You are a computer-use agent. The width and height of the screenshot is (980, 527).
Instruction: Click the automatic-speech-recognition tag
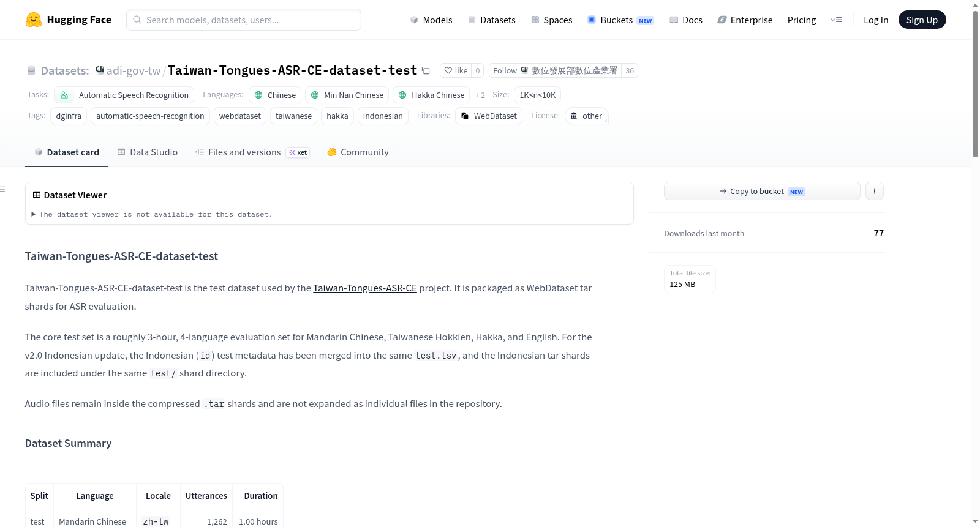pos(150,116)
